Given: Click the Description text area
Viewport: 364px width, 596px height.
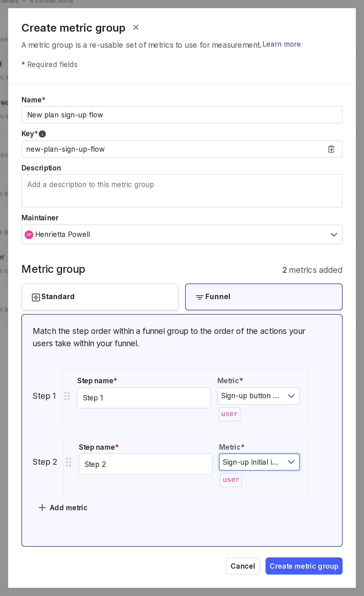Looking at the screenshot, I should tap(182, 191).
